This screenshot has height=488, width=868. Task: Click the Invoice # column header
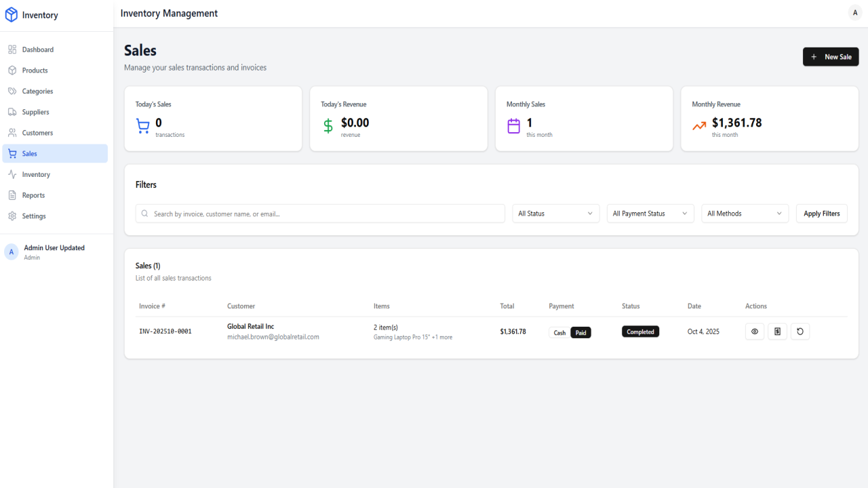pos(152,306)
